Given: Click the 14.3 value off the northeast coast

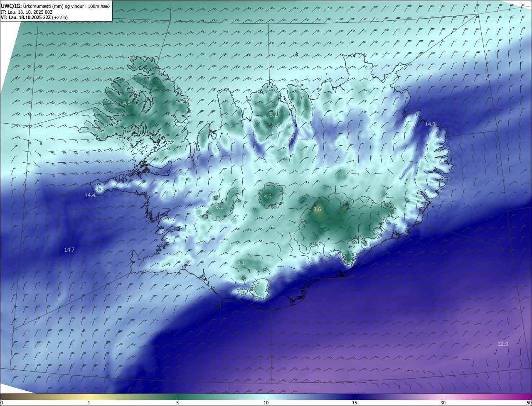Looking at the screenshot, I should coord(430,124).
